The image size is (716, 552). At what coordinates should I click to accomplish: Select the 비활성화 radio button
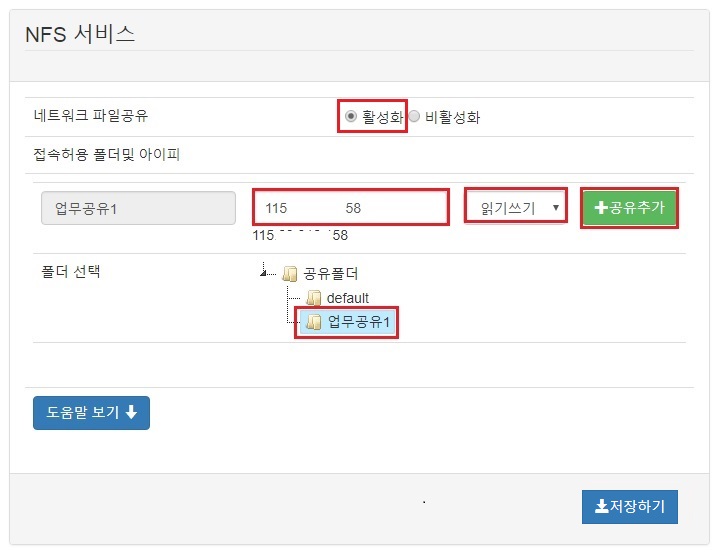pos(414,116)
